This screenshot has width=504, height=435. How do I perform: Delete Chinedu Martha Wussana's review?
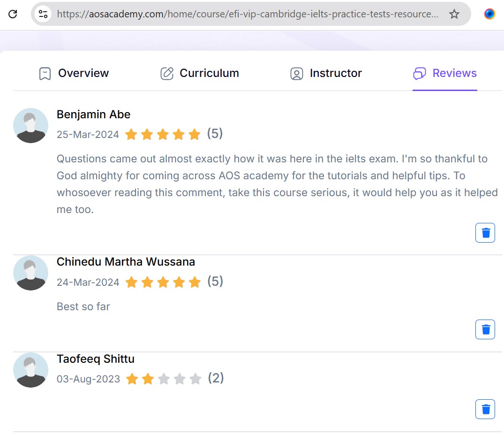pyautogui.click(x=485, y=329)
